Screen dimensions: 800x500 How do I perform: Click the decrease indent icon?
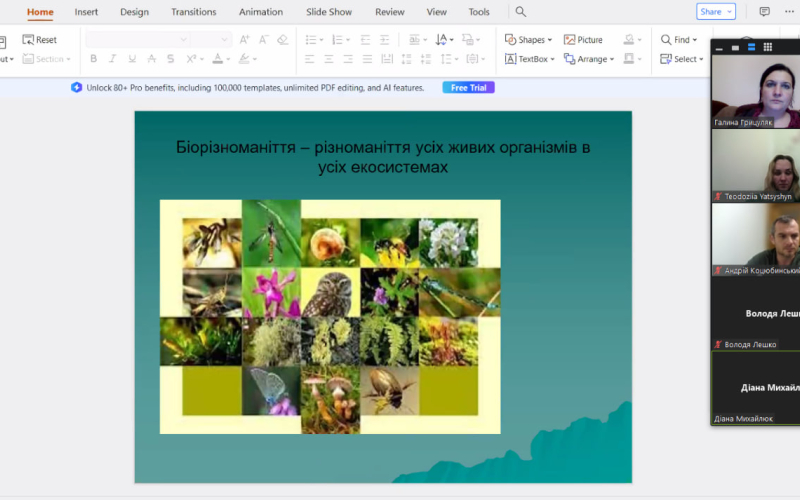365,39
